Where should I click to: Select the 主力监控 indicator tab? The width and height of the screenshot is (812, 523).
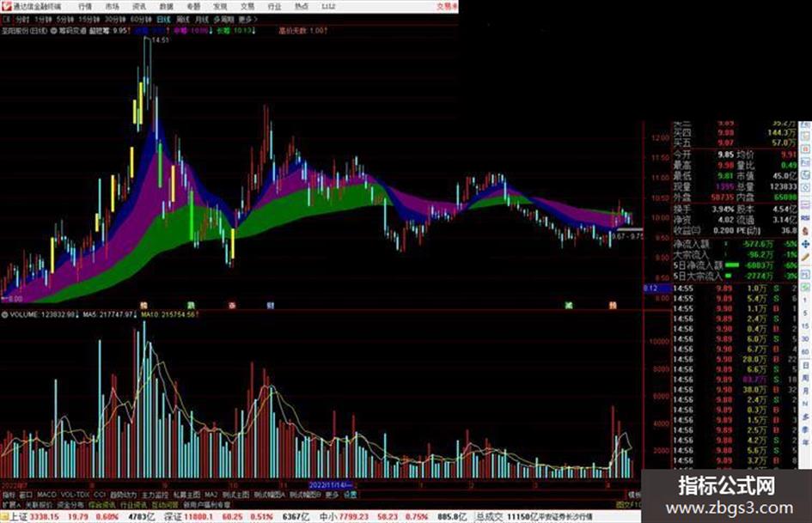155,495
